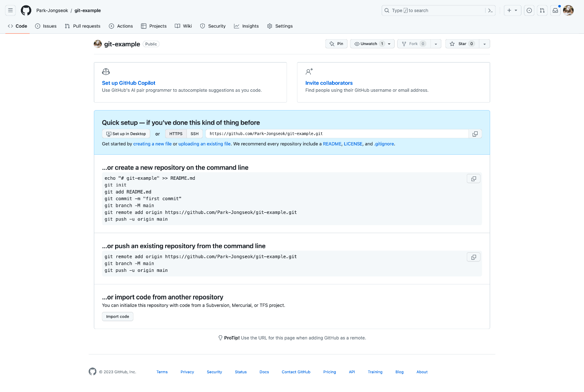
Task: Click the Public visibility badge
Action: click(x=151, y=44)
